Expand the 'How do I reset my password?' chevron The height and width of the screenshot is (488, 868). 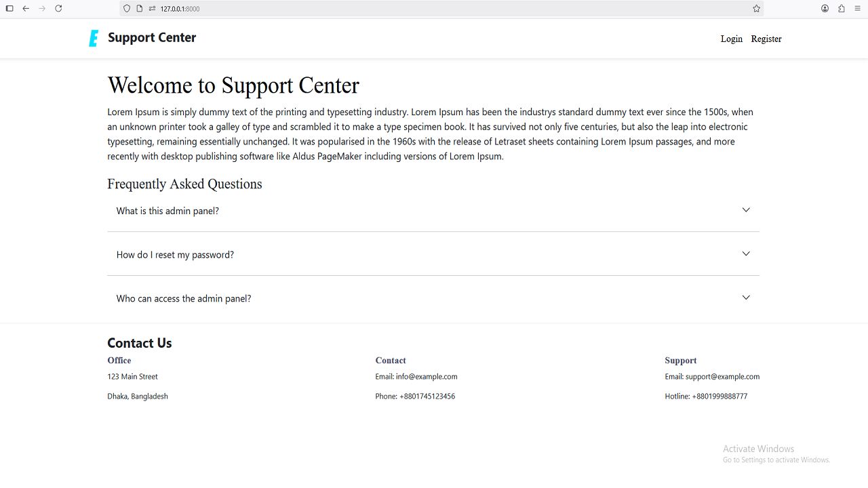coord(746,253)
